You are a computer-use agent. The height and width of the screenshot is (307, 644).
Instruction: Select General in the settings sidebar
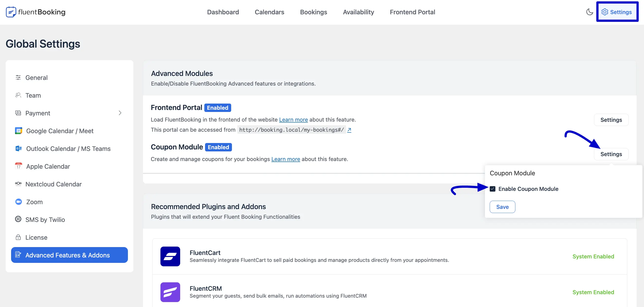[70, 78]
